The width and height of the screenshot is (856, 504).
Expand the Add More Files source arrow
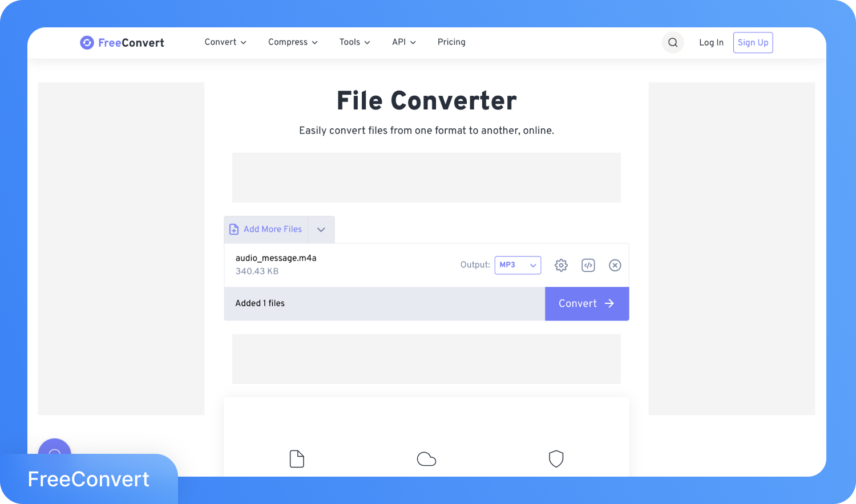point(321,230)
